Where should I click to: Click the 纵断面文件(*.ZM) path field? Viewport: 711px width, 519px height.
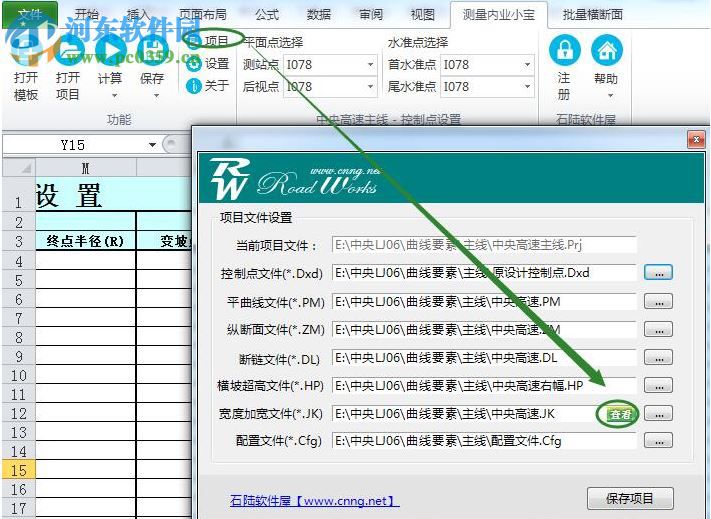[484, 329]
